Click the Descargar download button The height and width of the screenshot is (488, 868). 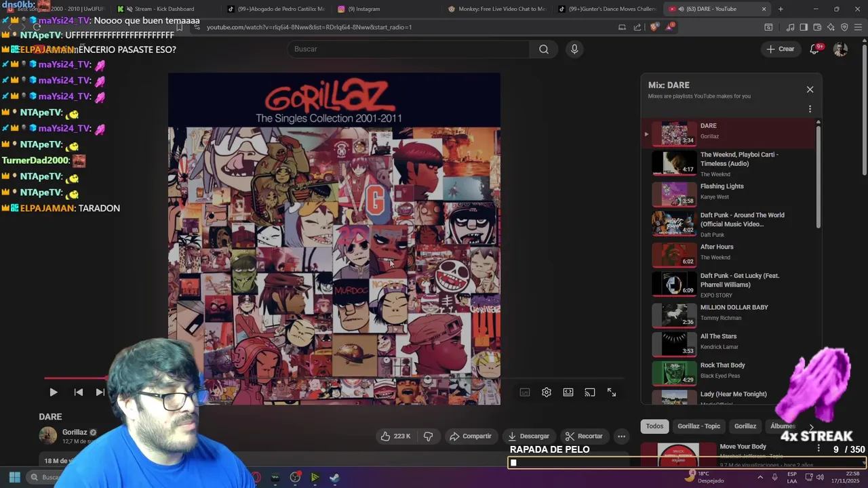(528, 436)
